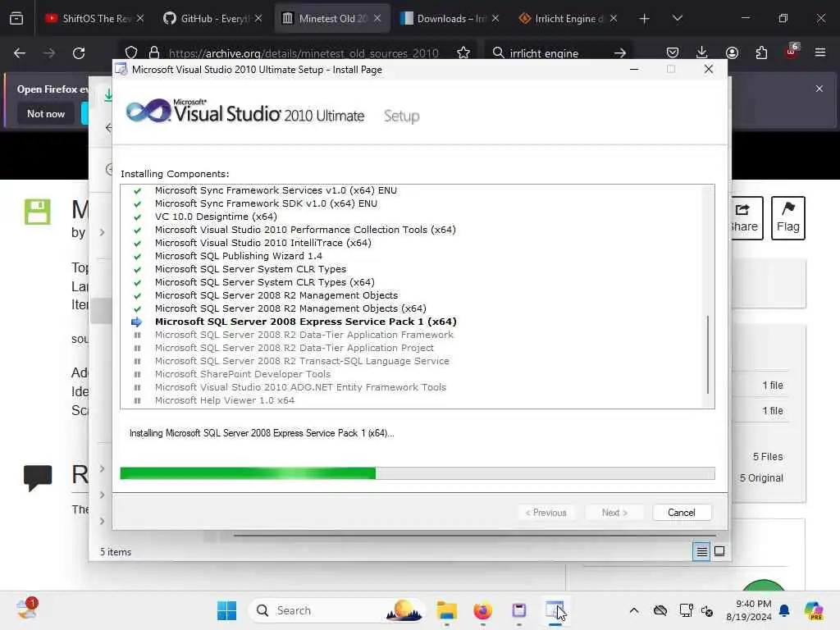Switch File Explorer to details view
Screen dimensions: 840x630
tap(701, 551)
